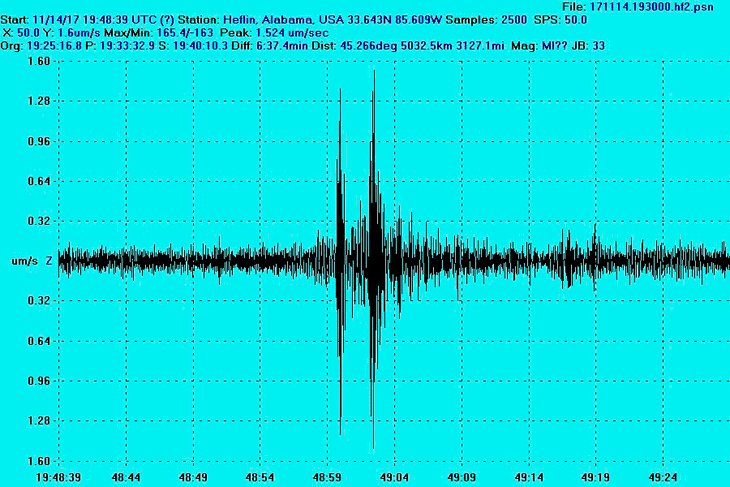Click the SPS value 50.0

pos(576,20)
